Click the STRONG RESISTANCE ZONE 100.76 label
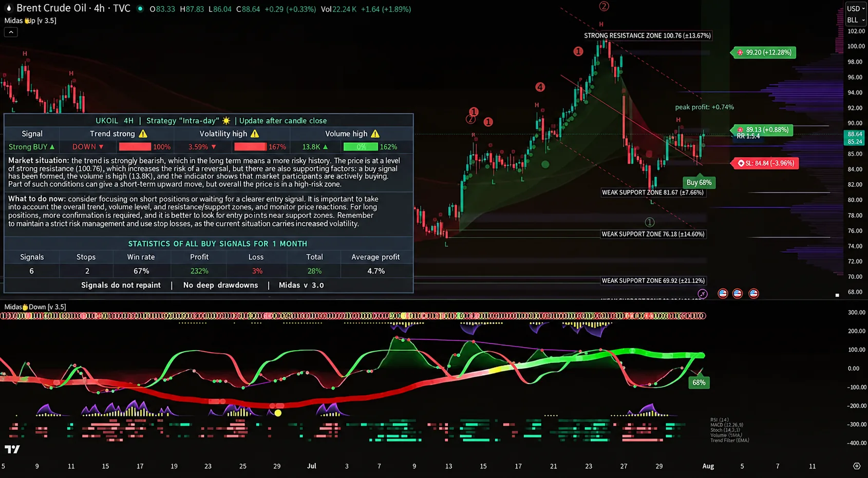Screen dimensions: 868x478 pyautogui.click(x=647, y=35)
